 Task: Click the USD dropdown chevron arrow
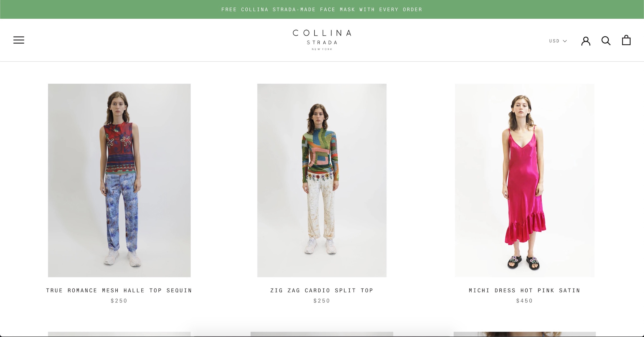[x=565, y=41]
